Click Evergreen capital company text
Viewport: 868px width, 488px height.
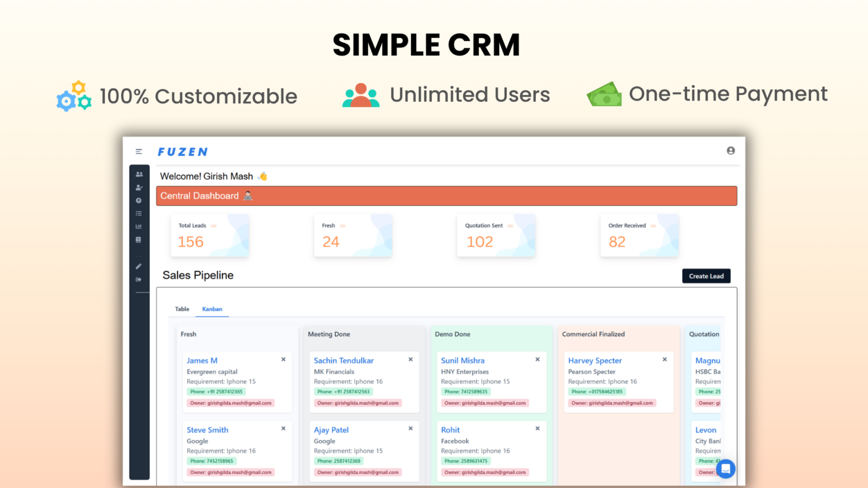coord(212,372)
